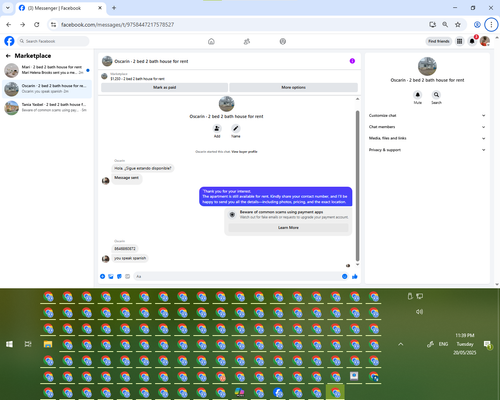Click the Name pencil icon in chat
This screenshot has width=500, height=400.
coord(236,128)
